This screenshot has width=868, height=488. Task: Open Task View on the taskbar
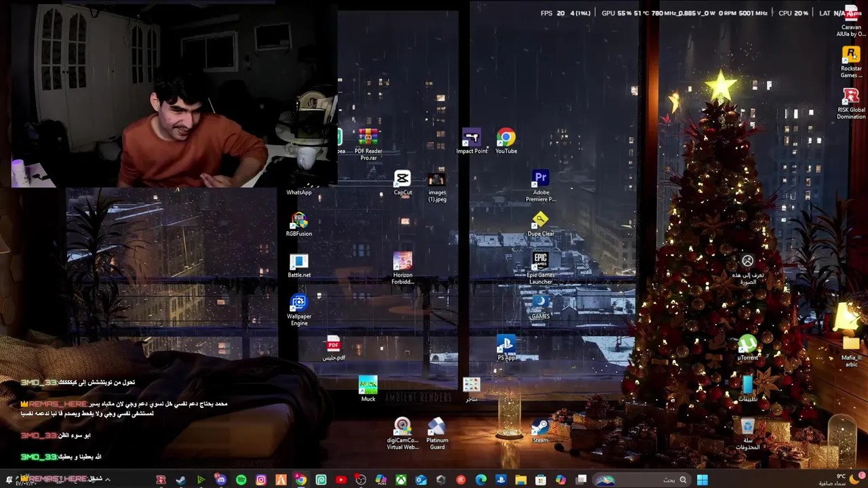pyautogui.click(x=581, y=480)
